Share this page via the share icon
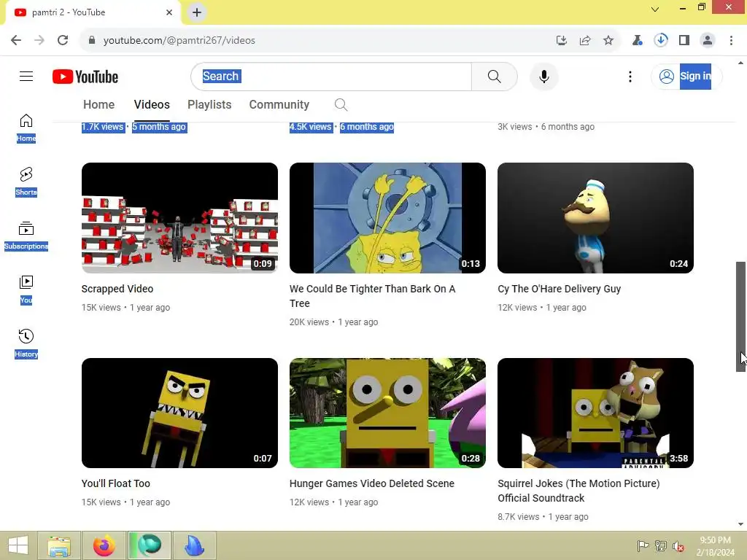The width and height of the screenshot is (747, 560). [584, 41]
